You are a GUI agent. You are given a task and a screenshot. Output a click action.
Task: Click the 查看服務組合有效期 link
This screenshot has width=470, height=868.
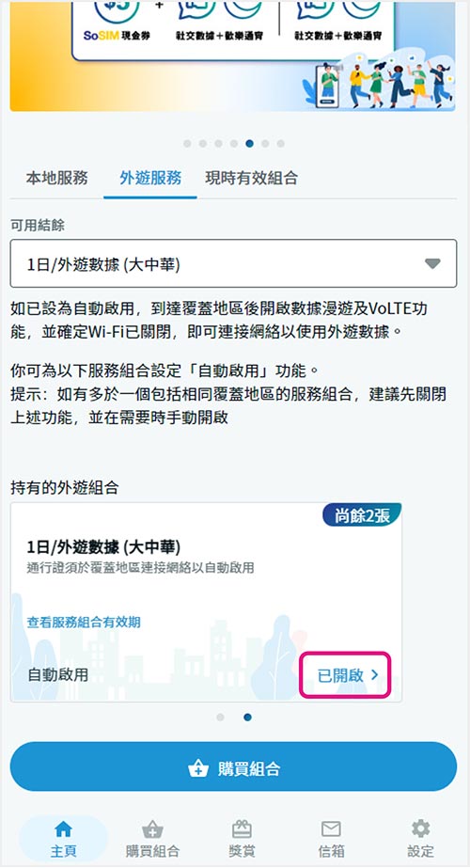(x=84, y=623)
